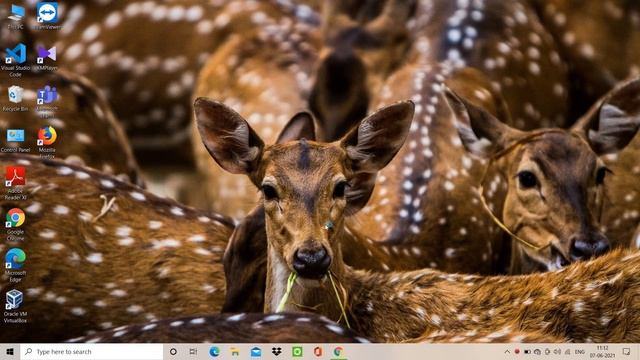Image resolution: width=640 pixels, height=360 pixels.
Task: Select the Microsoft Edge desktop shortcut
Action: (x=16, y=265)
